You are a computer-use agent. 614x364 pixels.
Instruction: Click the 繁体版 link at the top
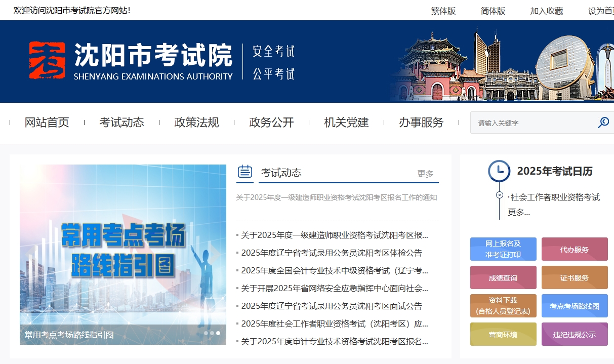coord(443,10)
